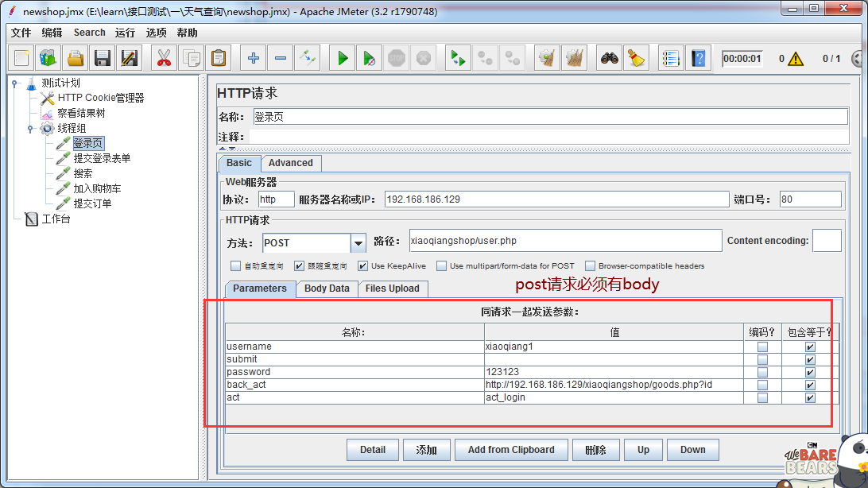Click the value cell xiaoqiang1
The height and width of the screenshot is (488, 868).
point(614,347)
